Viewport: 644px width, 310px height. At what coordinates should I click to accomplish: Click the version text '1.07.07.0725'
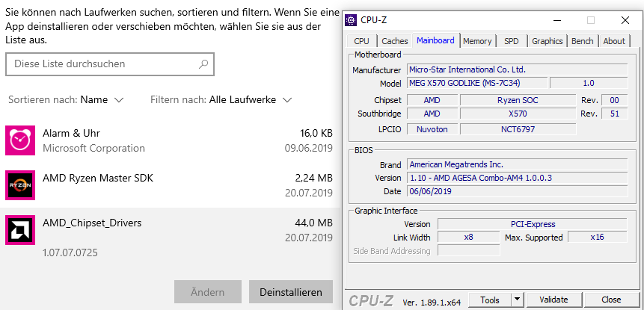[70, 252]
